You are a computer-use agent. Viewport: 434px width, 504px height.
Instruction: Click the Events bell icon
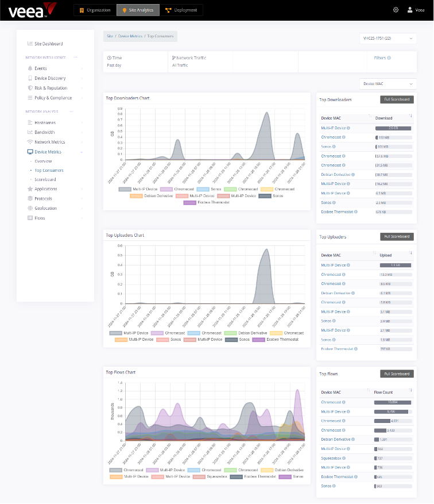(30, 68)
